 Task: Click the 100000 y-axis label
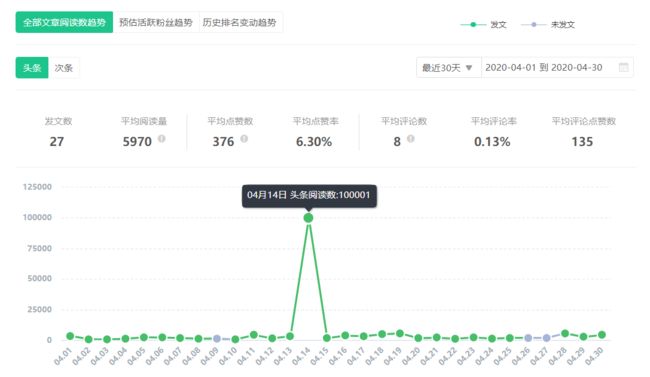[x=37, y=217]
